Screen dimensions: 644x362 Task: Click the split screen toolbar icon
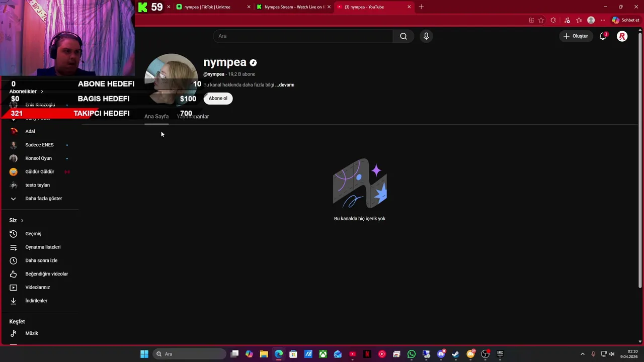[531, 20]
